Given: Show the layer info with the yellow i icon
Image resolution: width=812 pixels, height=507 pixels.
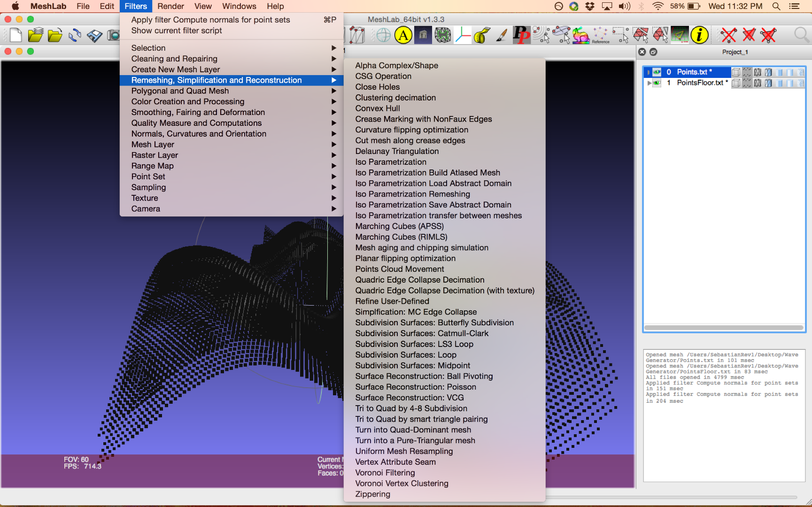Looking at the screenshot, I should pos(700,35).
